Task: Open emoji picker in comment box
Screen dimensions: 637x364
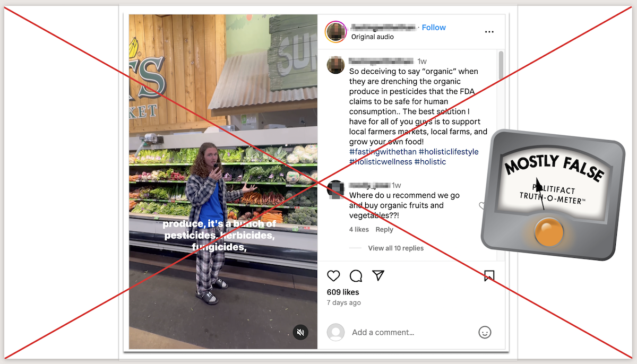Action: [x=485, y=332]
